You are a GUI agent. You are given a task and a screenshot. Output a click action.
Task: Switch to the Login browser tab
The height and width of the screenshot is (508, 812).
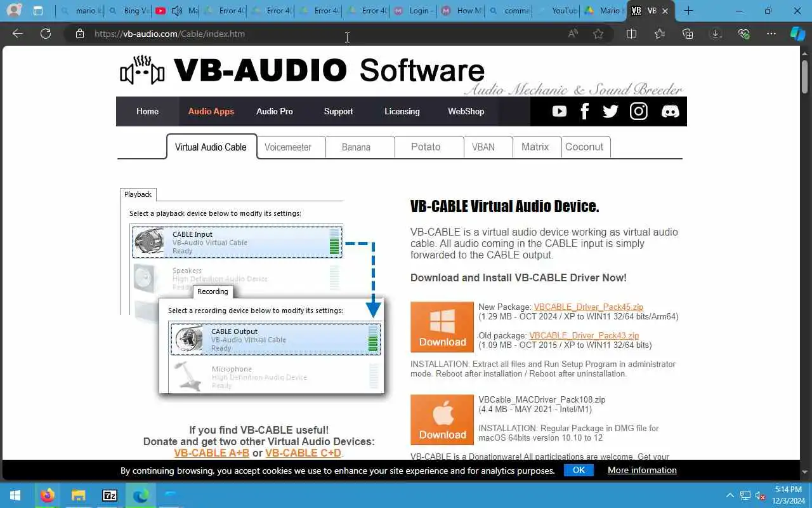413,10
